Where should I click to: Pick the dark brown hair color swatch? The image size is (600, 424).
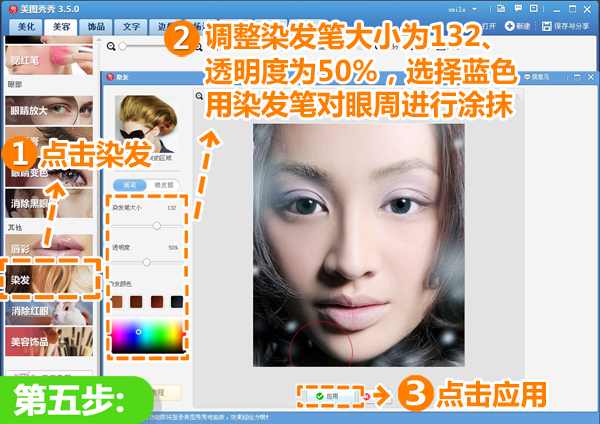point(136,302)
